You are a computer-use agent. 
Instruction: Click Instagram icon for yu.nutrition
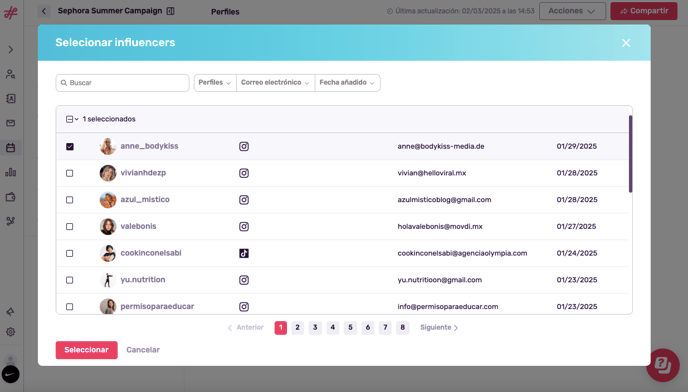pyautogui.click(x=244, y=280)
